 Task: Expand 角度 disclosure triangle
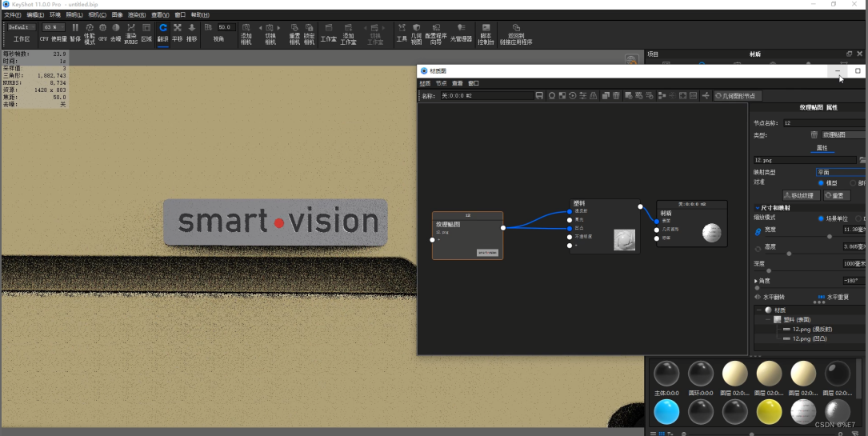click(756, 281)
